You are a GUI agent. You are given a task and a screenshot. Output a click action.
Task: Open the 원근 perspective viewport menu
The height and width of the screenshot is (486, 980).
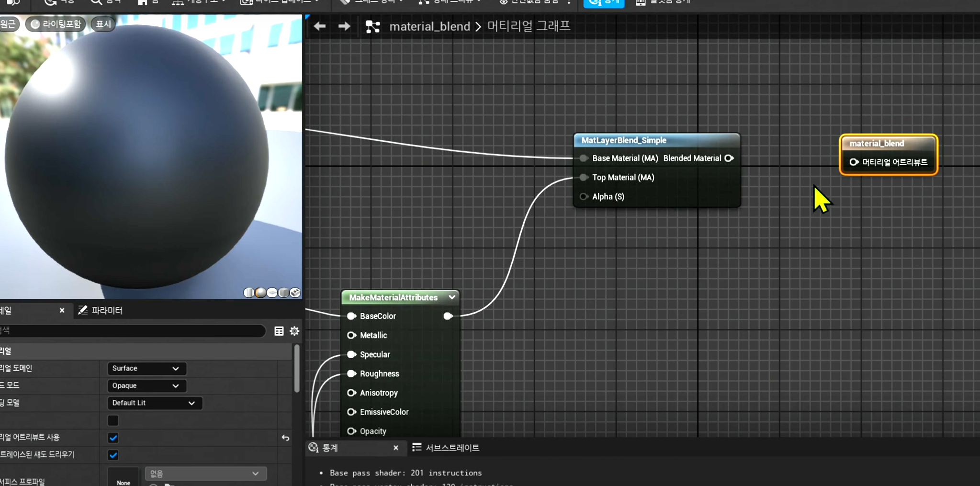(x=9, y=24)
